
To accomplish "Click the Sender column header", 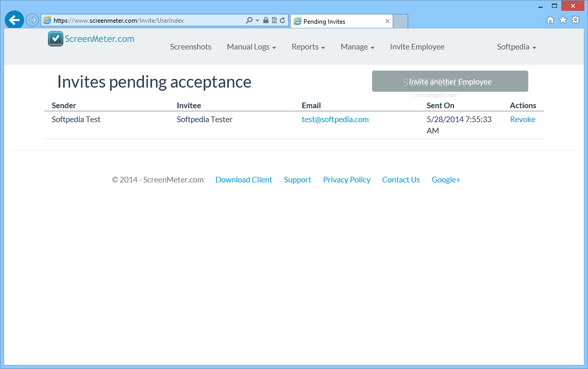I will pyautogui.click(x=64, y=105).
